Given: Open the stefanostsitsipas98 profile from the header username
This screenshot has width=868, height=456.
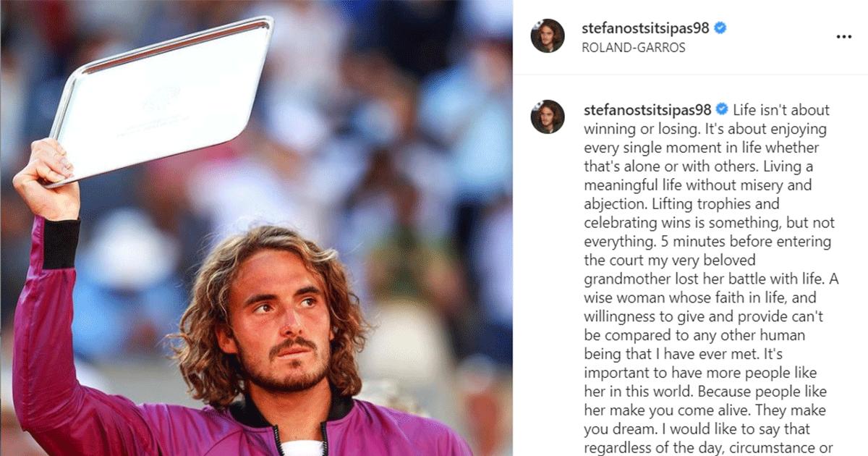Looking at the screenshot, I should click(647, 28).
